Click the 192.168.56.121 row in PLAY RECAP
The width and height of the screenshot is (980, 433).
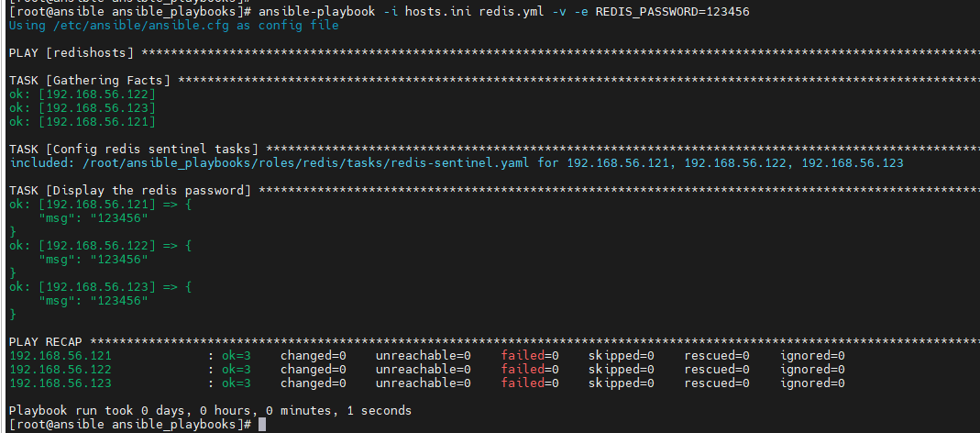(427, 356)
